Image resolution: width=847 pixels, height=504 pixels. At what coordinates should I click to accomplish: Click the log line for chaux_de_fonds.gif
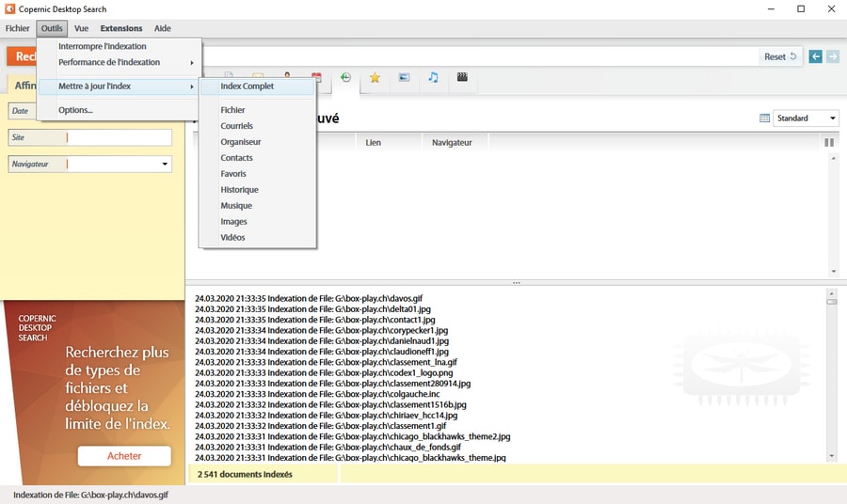(328, 448)
